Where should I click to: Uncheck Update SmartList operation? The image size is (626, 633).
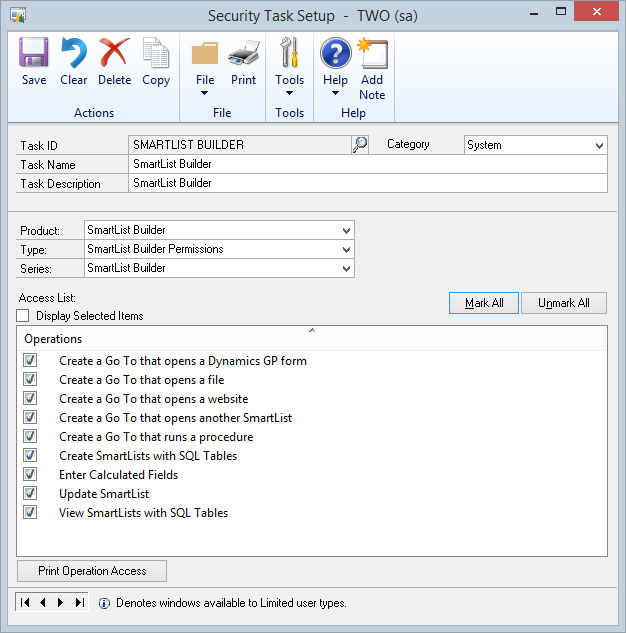click(x=30, y=493)
